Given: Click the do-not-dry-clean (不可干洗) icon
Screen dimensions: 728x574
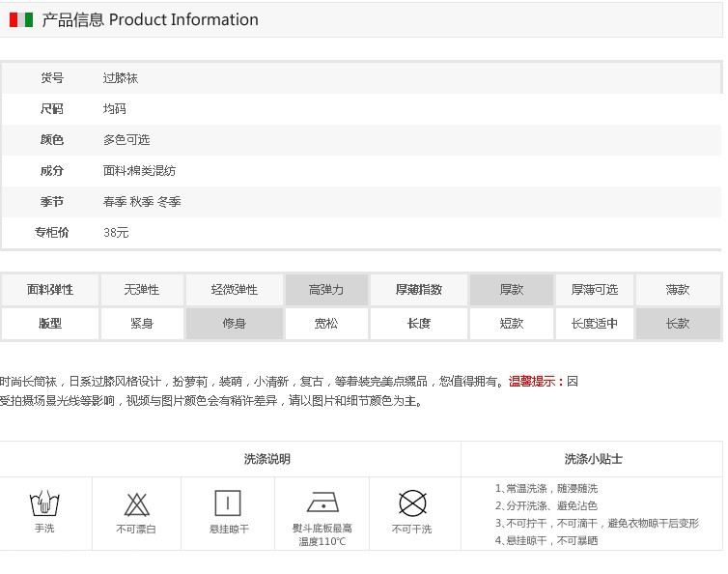Looking at the screenshot, I should point(412,503).
